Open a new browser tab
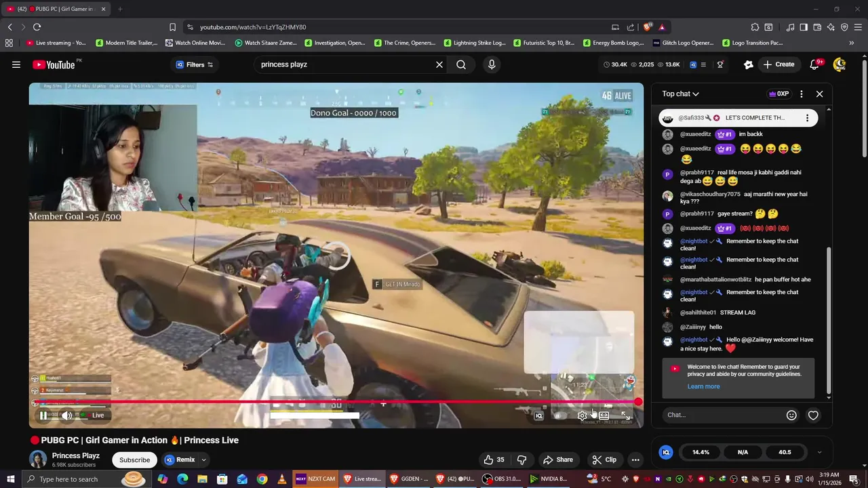 click(x=120, y=9)
